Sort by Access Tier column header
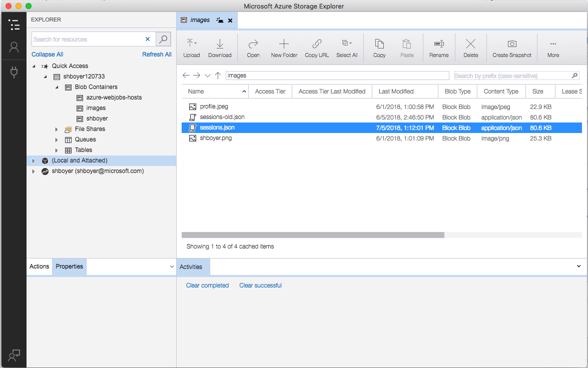The height and width of the screenshot is (368, 588). pyautogui.click(x=270, y=91)
